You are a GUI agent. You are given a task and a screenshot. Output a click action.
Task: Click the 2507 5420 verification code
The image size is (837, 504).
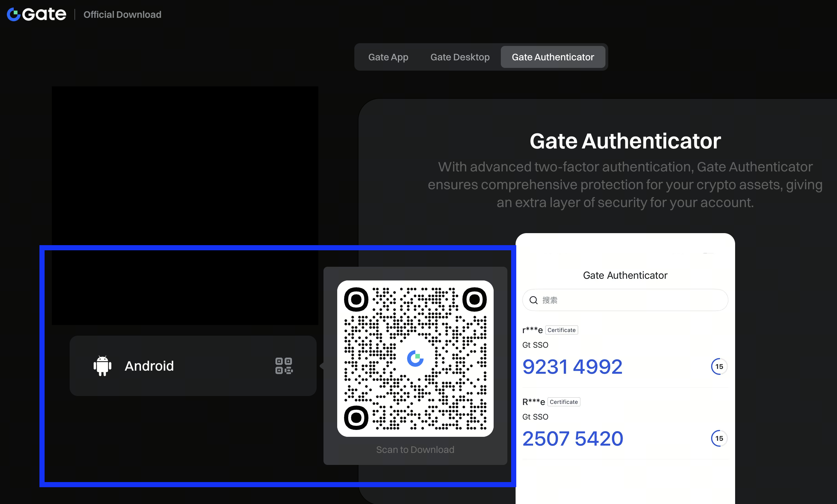click(573, 439)
